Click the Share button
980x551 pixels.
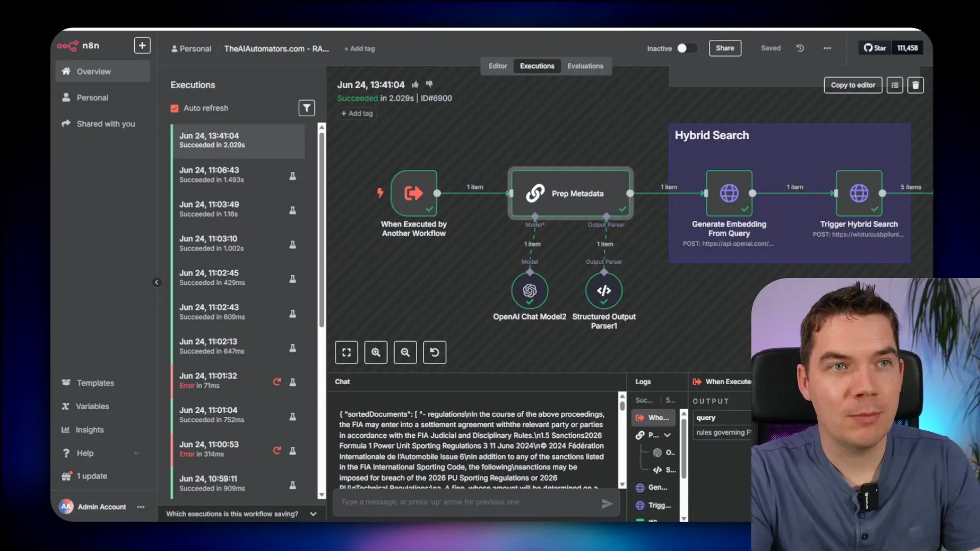(725, 48)
